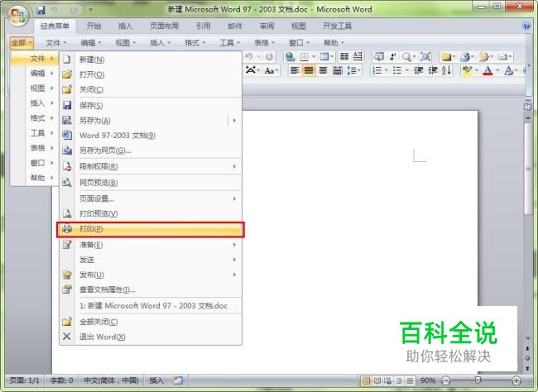Click the zoom in plus button
The height and width of the screenshot is (392, 538).
[516, 380]
